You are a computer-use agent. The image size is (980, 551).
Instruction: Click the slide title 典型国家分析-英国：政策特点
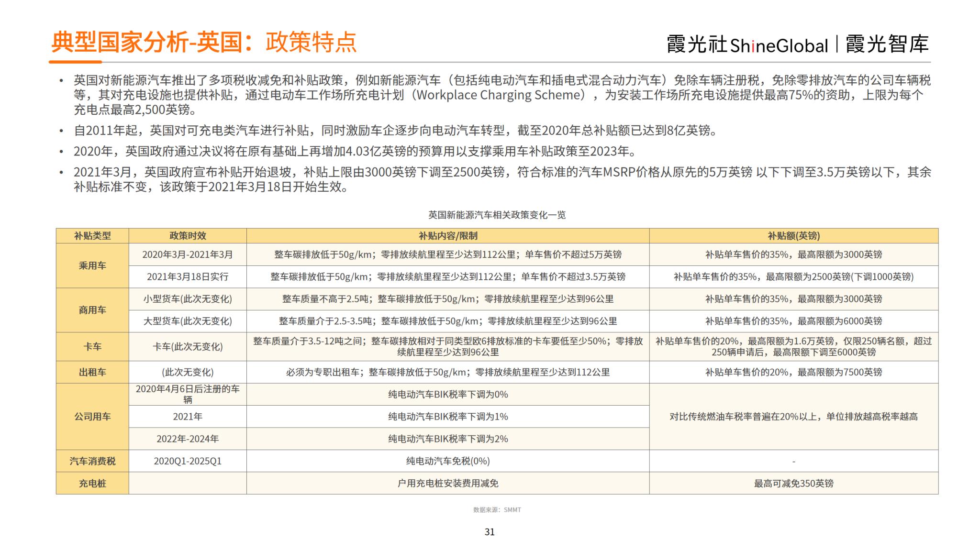click(x=204, y=42)
